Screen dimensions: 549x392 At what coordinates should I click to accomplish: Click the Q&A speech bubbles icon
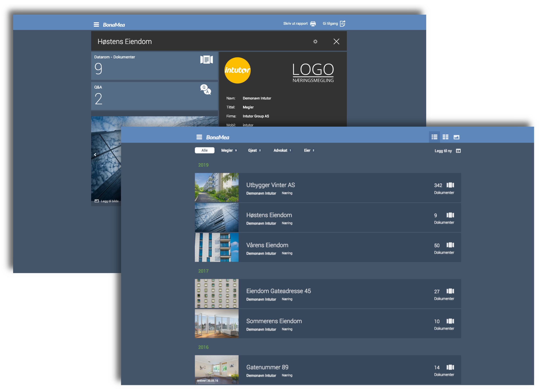pyautogui.click(x=206, y=90)
